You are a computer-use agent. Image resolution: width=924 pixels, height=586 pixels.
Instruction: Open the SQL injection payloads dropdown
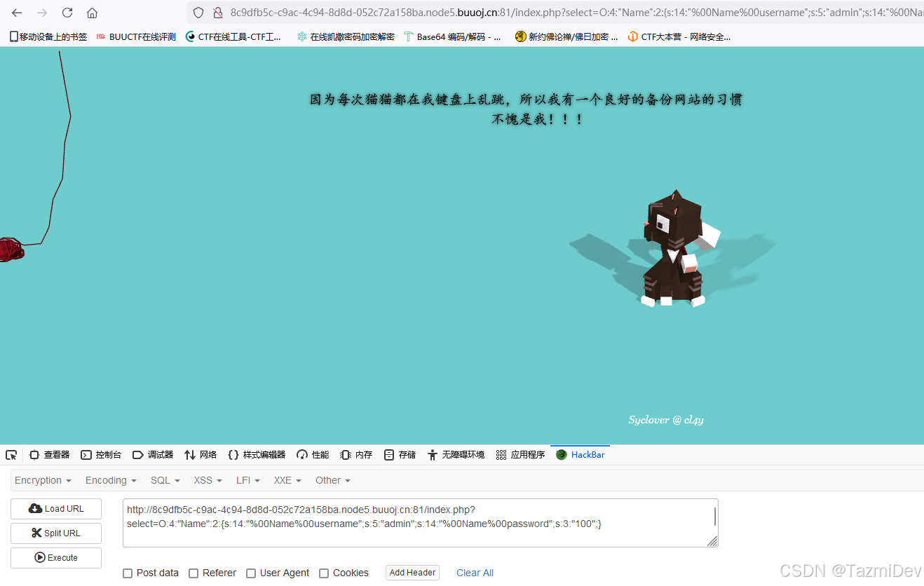[x=164, y=480]
